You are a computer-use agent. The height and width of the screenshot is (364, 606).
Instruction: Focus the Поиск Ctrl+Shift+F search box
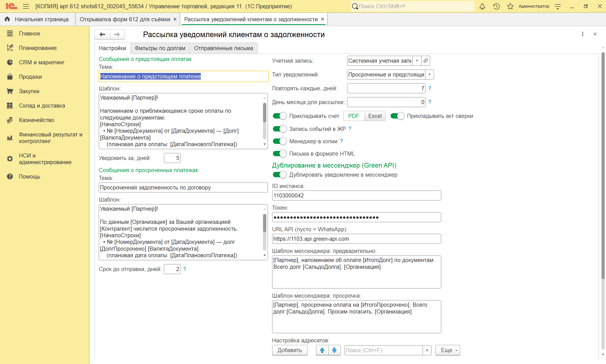click(412, 6)
